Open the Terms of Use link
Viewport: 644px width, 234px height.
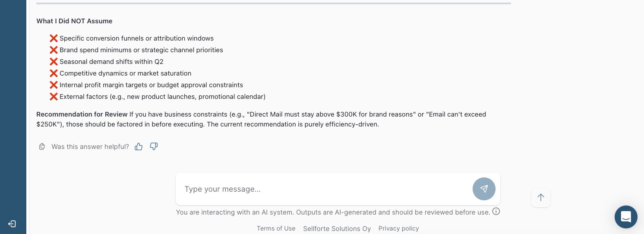276,228
